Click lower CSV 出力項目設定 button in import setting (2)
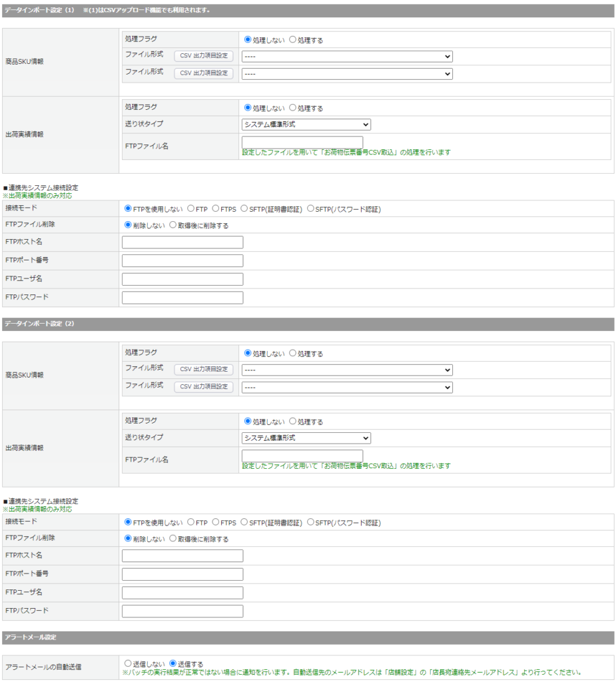 click(x=204, y=387)
